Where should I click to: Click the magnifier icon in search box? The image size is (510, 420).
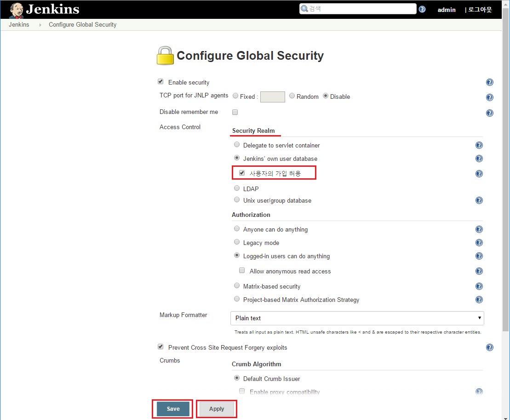pos(304,9)
